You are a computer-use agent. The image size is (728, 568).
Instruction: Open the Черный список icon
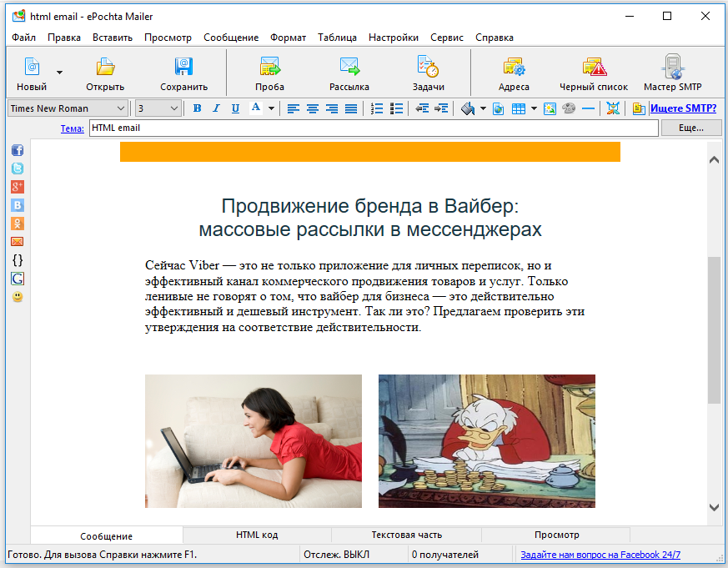(x=594, y=68)
